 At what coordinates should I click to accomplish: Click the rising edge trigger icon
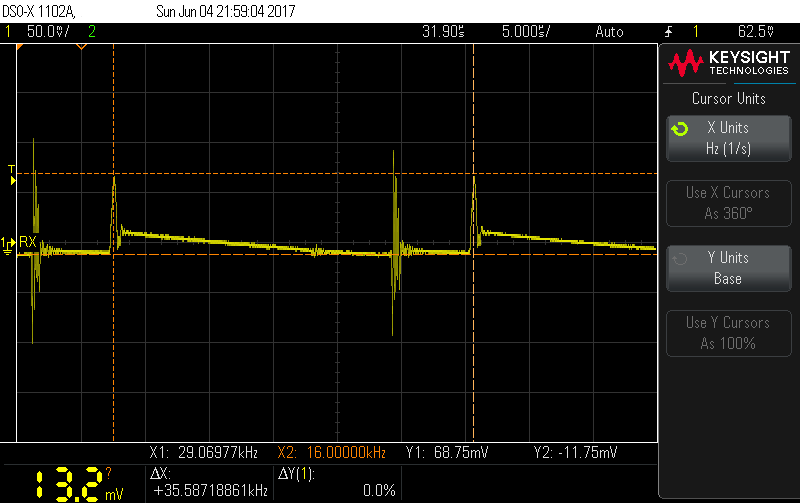[668, 32]
